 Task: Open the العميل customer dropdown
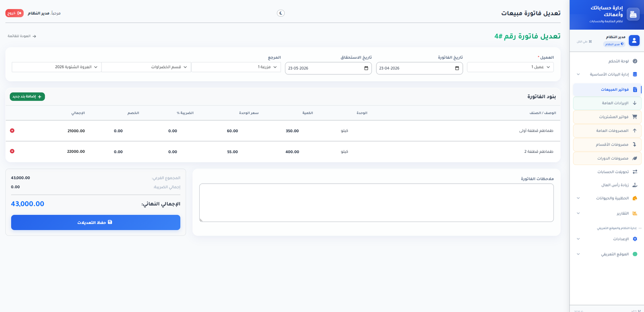pyautogui.click(x=510, y=67)
